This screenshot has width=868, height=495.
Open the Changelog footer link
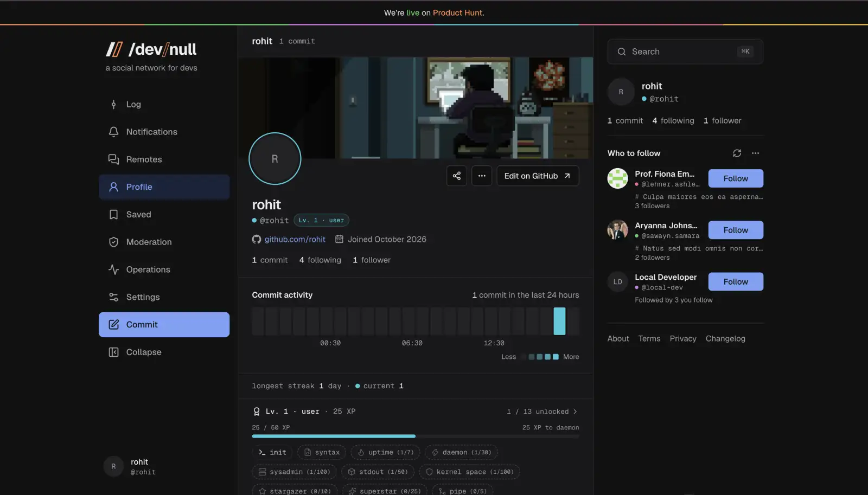725,338
